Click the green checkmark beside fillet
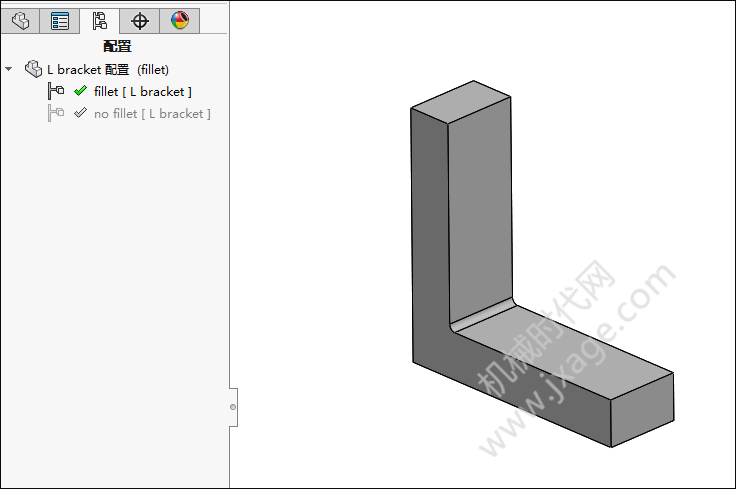This screenshot has height=489, width=736. coord(81,90)
